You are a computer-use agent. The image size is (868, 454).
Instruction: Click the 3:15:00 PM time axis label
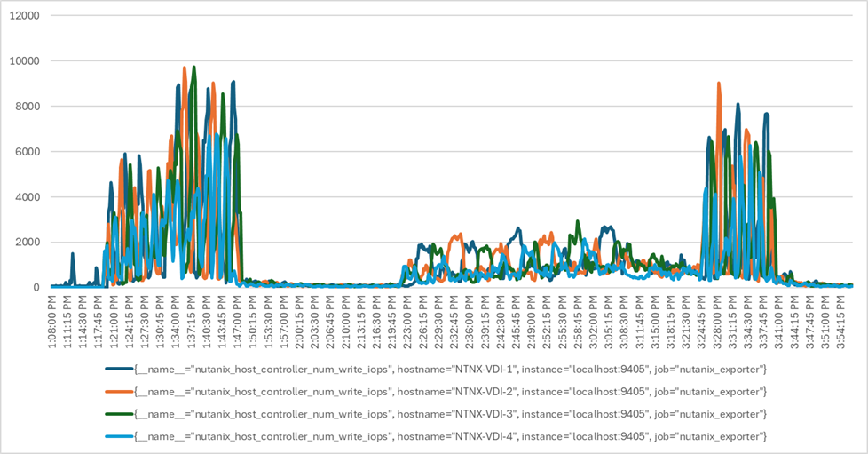655,323
